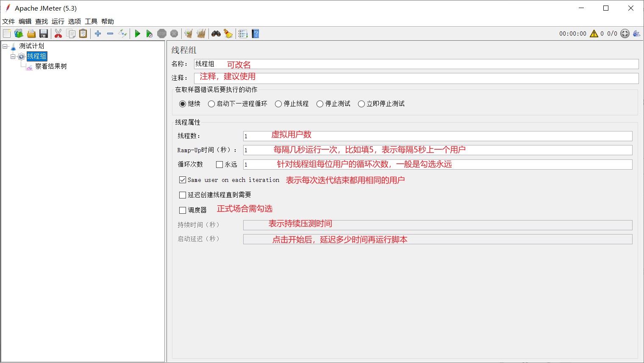
Task: Tick the 永远 loop checkbox
Action: (x=219, y=165)
